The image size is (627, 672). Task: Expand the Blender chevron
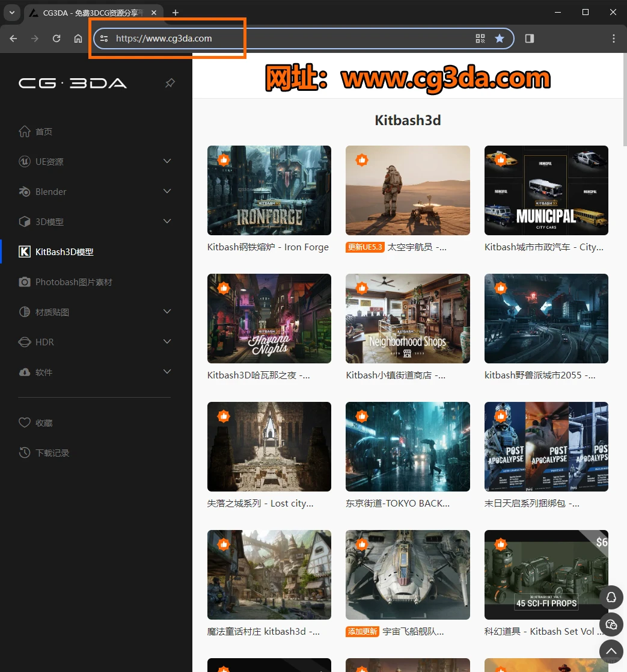(x=167, y=191)
